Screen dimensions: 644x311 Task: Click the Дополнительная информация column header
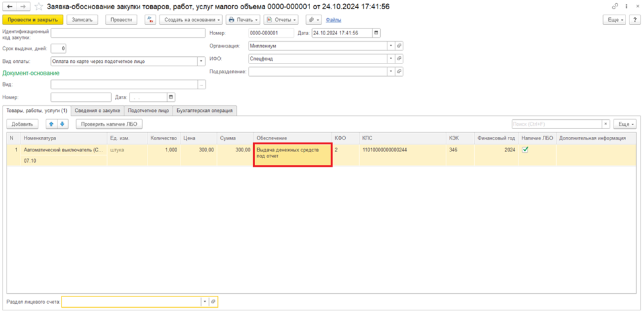596,138
